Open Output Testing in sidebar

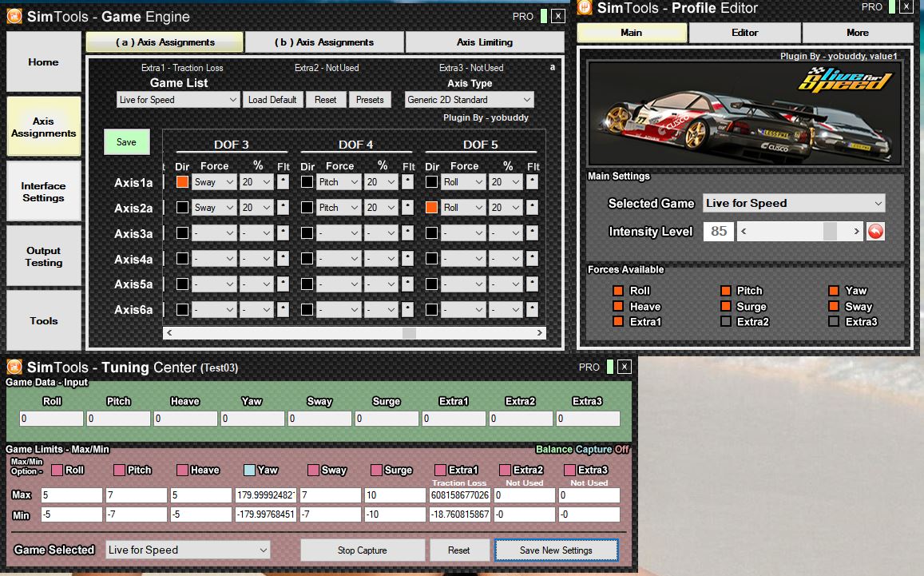point(44,256)
